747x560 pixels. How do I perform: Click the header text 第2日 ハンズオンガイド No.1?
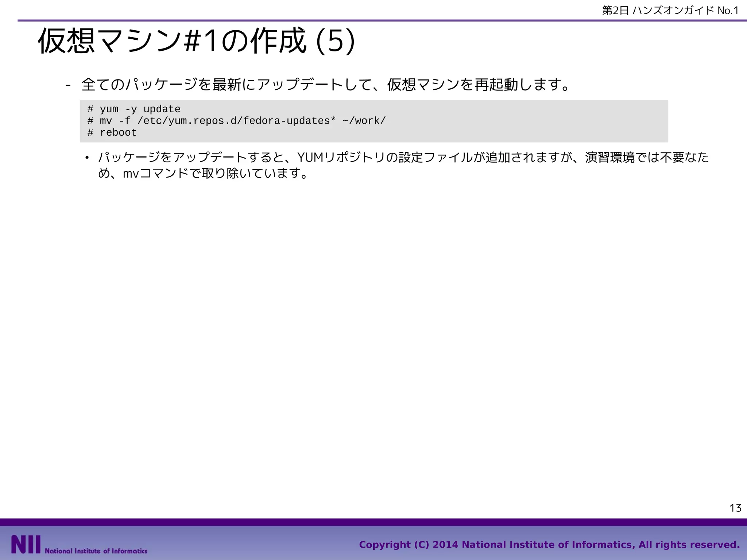670,11
